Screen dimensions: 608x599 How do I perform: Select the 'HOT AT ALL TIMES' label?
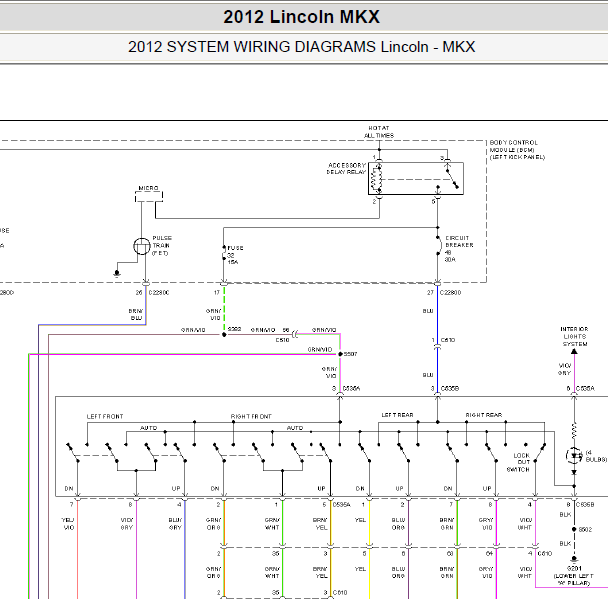pyautogui.click(x=379, y=132)
